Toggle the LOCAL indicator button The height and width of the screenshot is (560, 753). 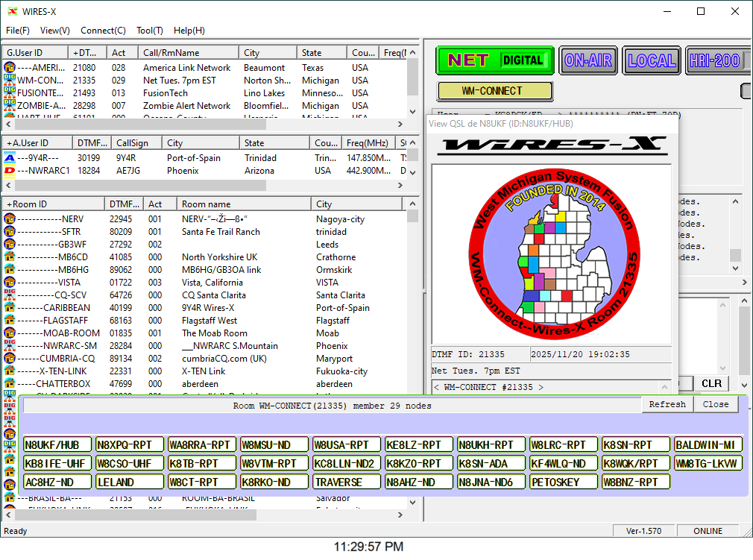point(651,60)
